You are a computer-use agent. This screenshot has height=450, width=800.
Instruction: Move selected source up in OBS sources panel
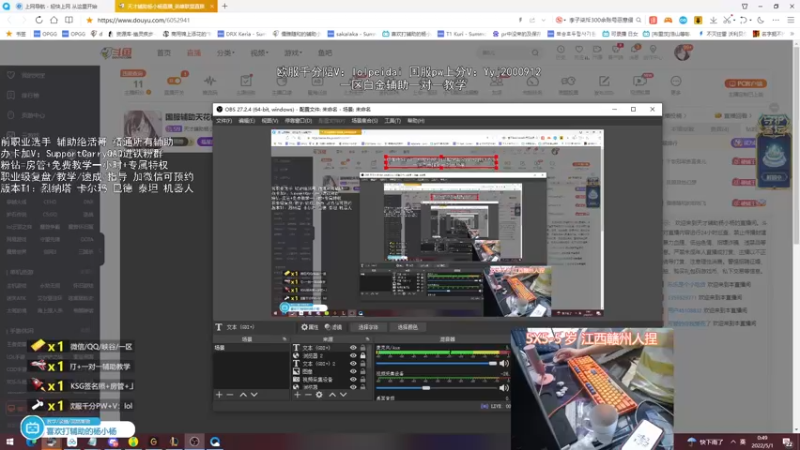332,394
